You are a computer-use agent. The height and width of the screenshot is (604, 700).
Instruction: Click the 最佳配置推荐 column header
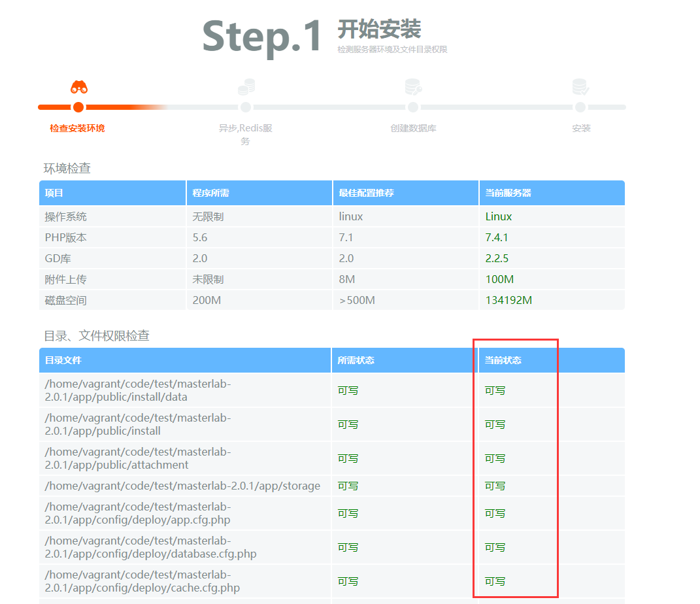pyautogui.click(x=406, y=193)
